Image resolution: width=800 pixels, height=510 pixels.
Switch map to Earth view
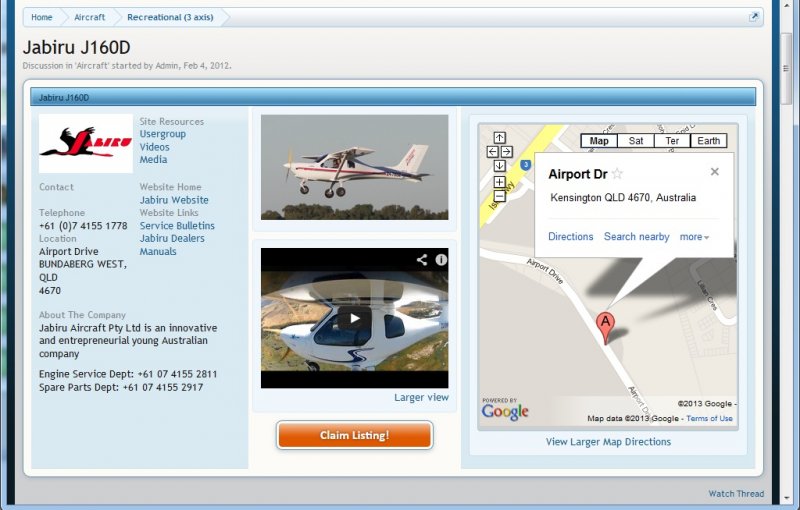coord(709,141)
